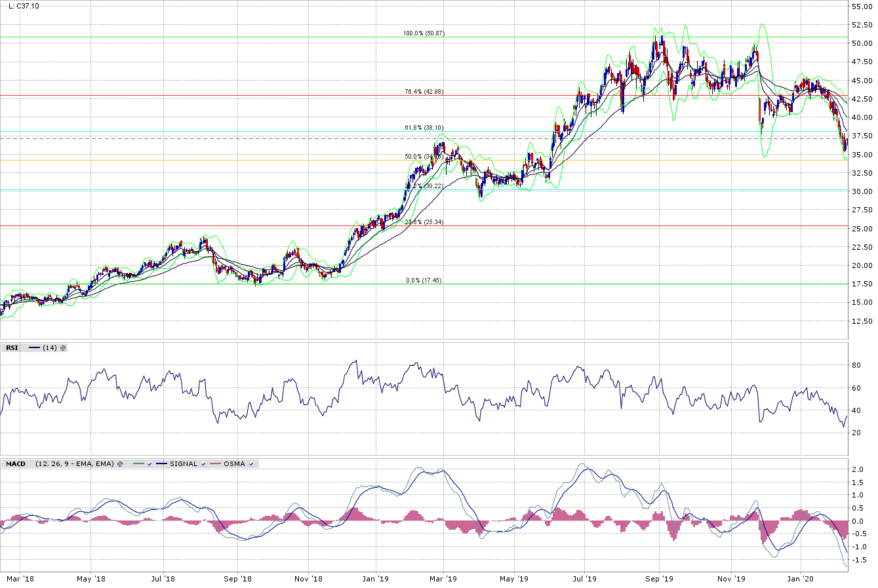Click the OSMA color swatch
The height and width of the screenshot is (588, 878).
pos(215,464)
